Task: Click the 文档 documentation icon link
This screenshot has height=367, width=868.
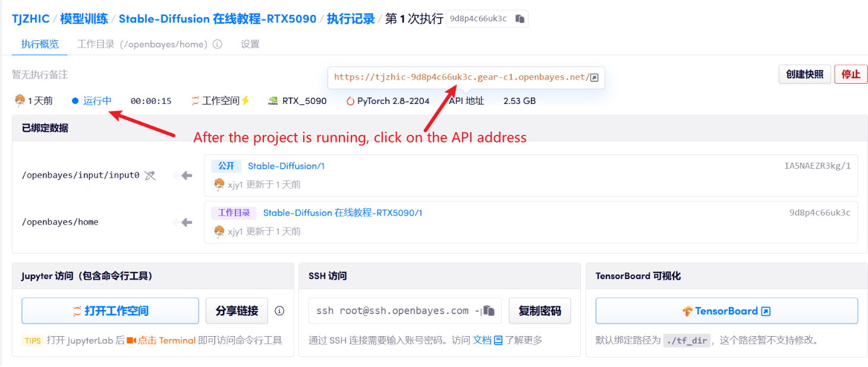Action: 498,340
